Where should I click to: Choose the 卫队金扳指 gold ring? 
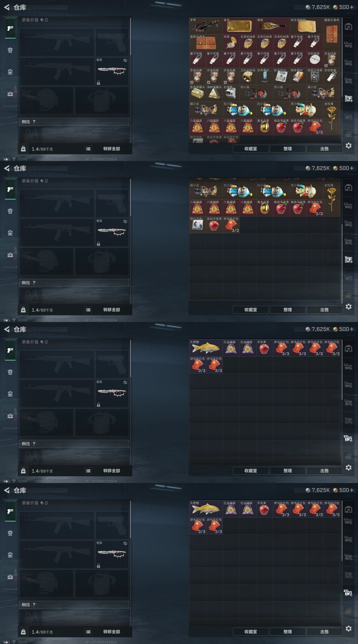pyautogui.click(x=248, y=76)
